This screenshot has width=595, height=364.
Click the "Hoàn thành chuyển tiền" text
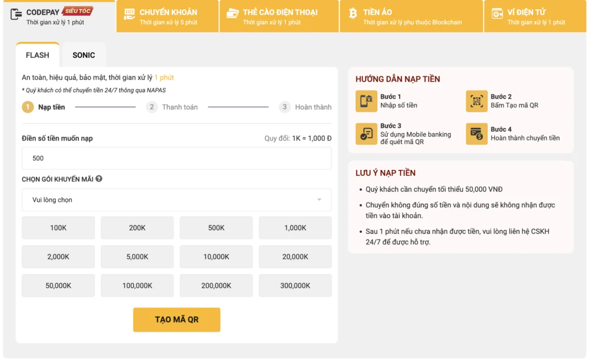525,138
